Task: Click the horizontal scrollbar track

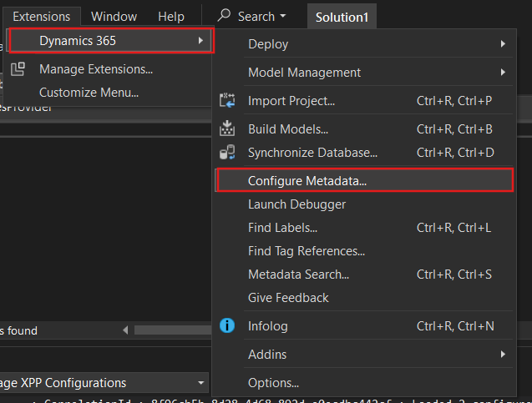Action: 173,330
